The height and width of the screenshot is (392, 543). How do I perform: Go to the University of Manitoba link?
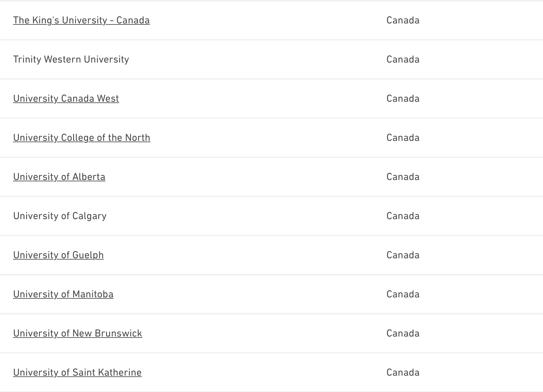click(63, 294)
